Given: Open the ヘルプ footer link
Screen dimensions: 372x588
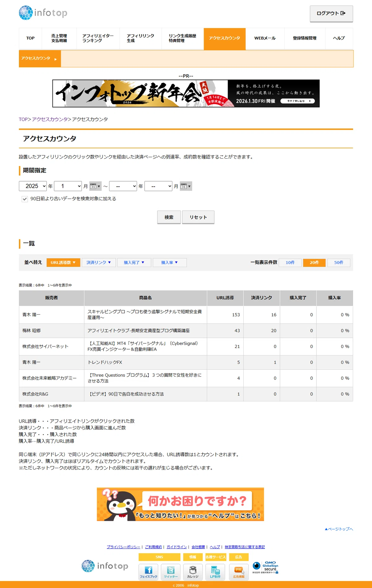Looking at the screenshot, I should pos(215,547).
